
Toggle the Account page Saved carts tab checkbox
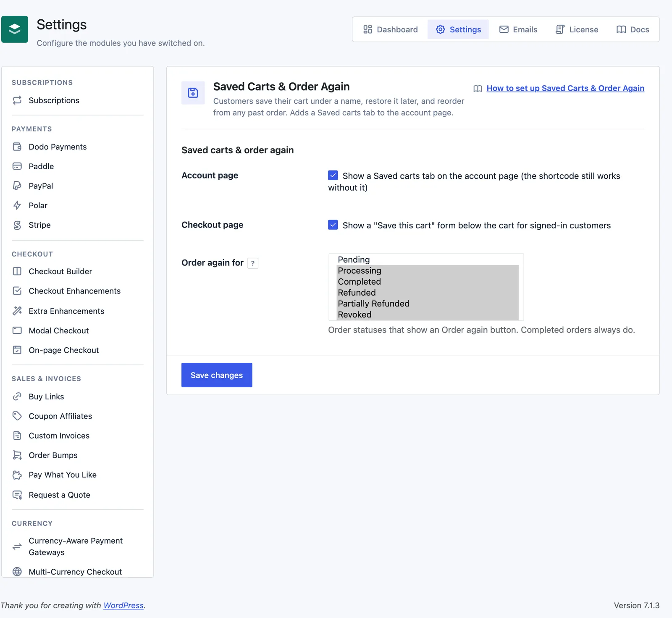coord(333,175)
